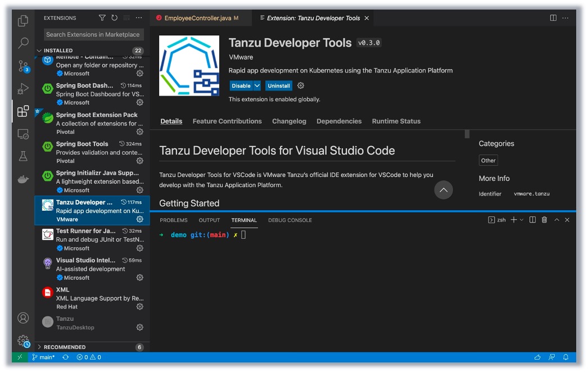
Task: Click the Search Extensions in Marketplace field
Action: (93, 35)
